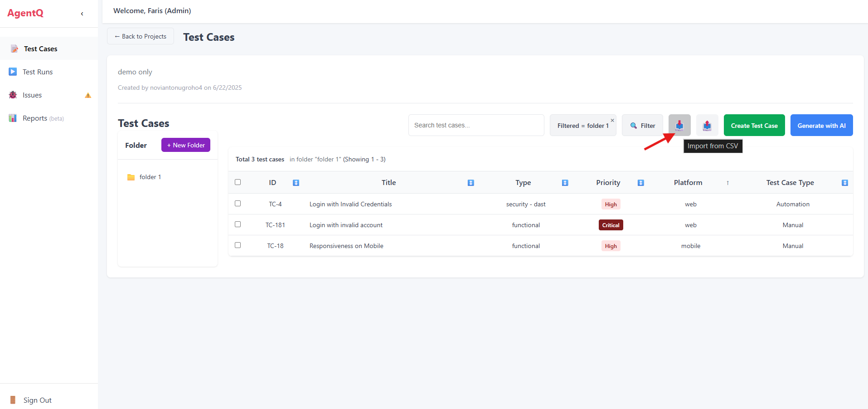Toggle the select-all checkbox in table header
Screen dimensions: 868x409
coord(238,182)
